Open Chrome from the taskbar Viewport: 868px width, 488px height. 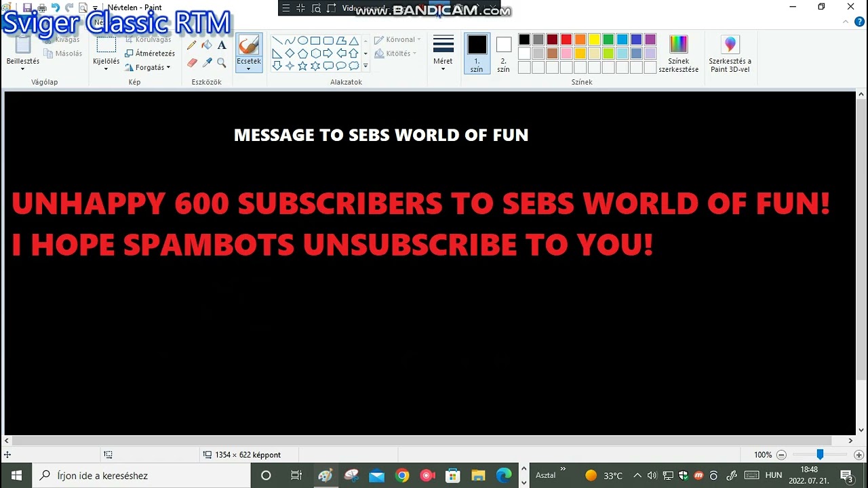click(x=402, y=475)
